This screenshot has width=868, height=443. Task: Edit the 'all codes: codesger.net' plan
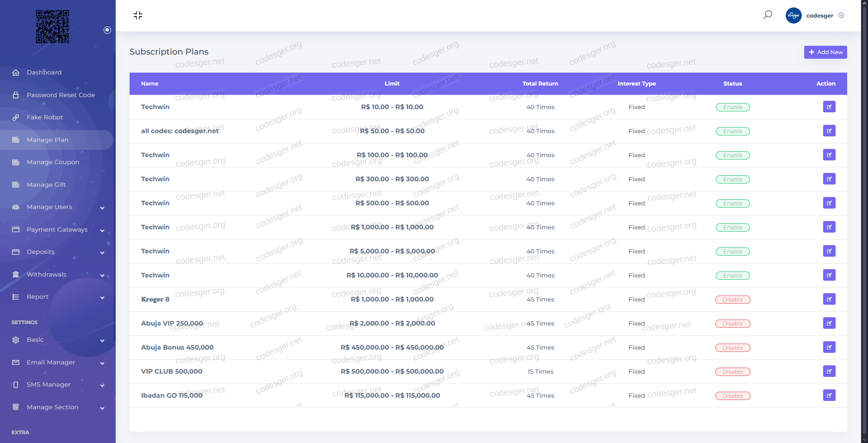click(x=829, y=131)
